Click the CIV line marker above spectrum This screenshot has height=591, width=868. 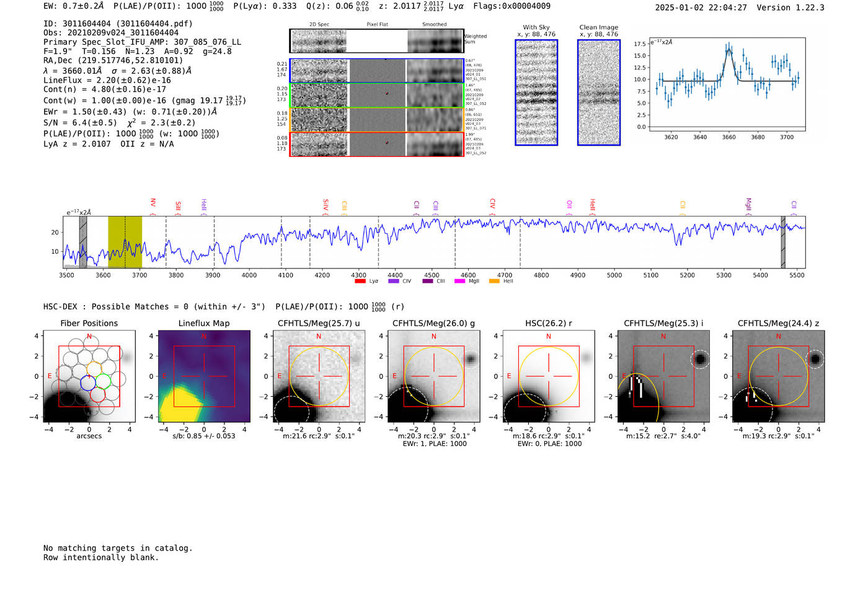pos(492,206)
